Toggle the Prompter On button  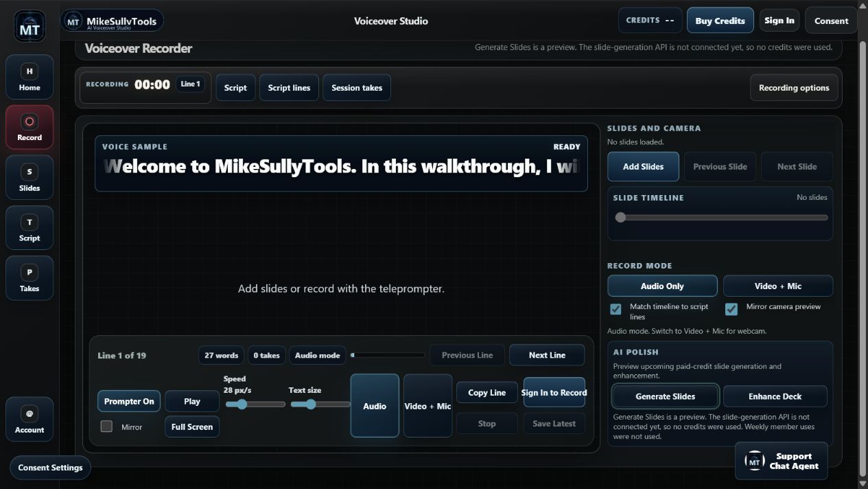tap(129, 401)
